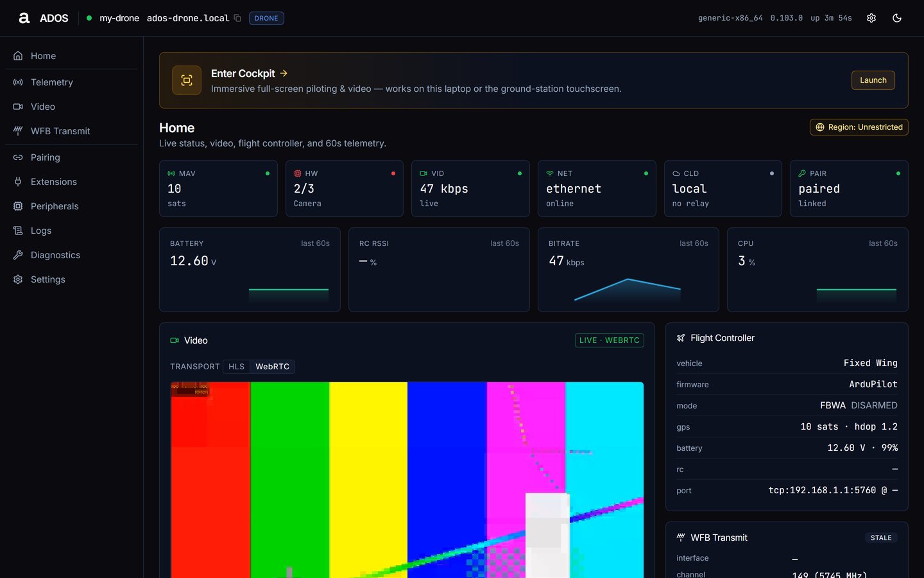This screenshot has width=924, height=578.
Task: Click the MAV 10 sats status card
Action: pyautogui.click(x=218, y=188)
